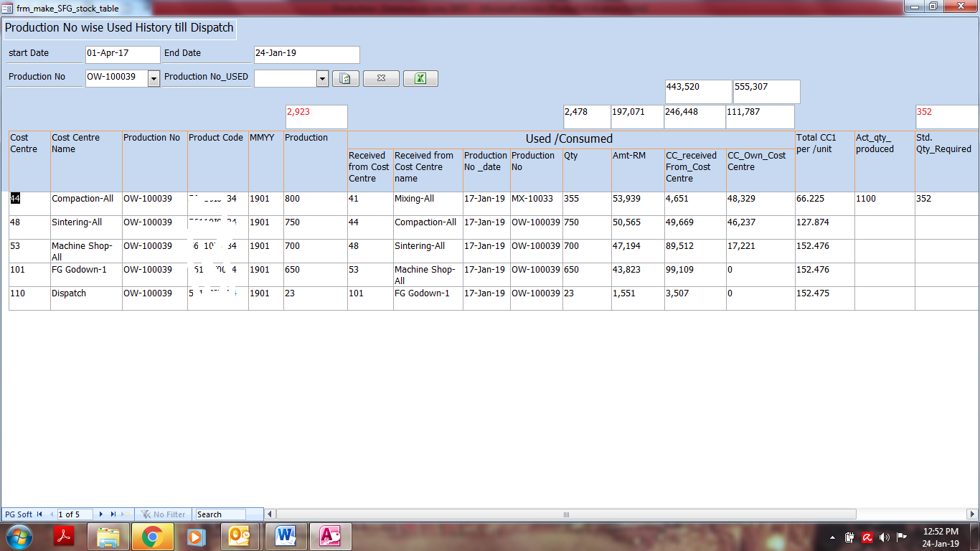This screenshot has height=551, width=980.
Task: Click the total Production box 2,923
Action: 316,117
